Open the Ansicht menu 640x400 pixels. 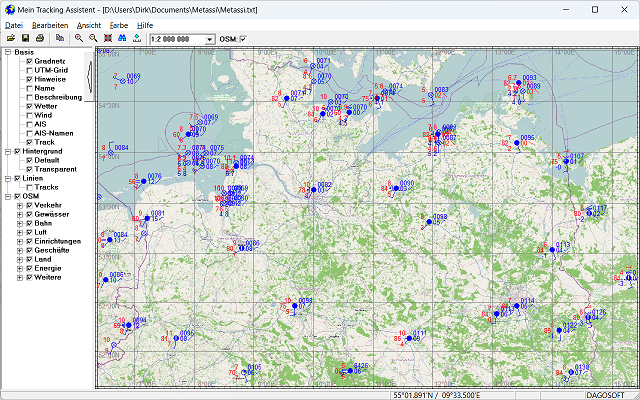click(88, 23)
